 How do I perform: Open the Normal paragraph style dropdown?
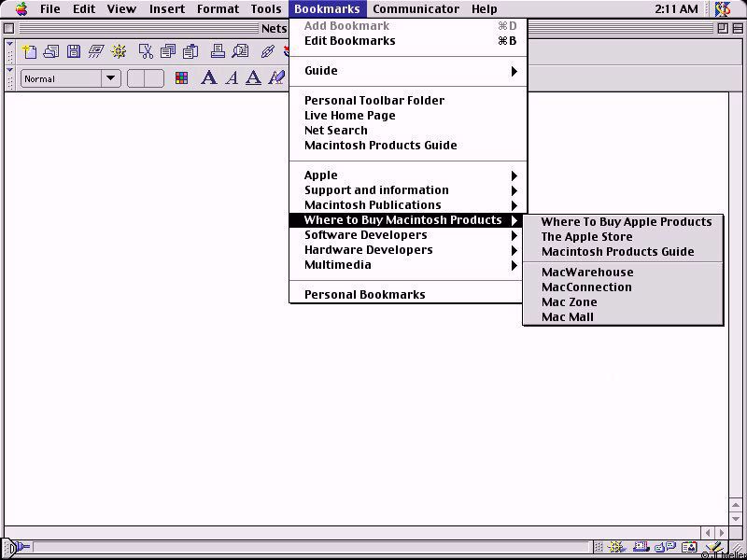[70, 78]
